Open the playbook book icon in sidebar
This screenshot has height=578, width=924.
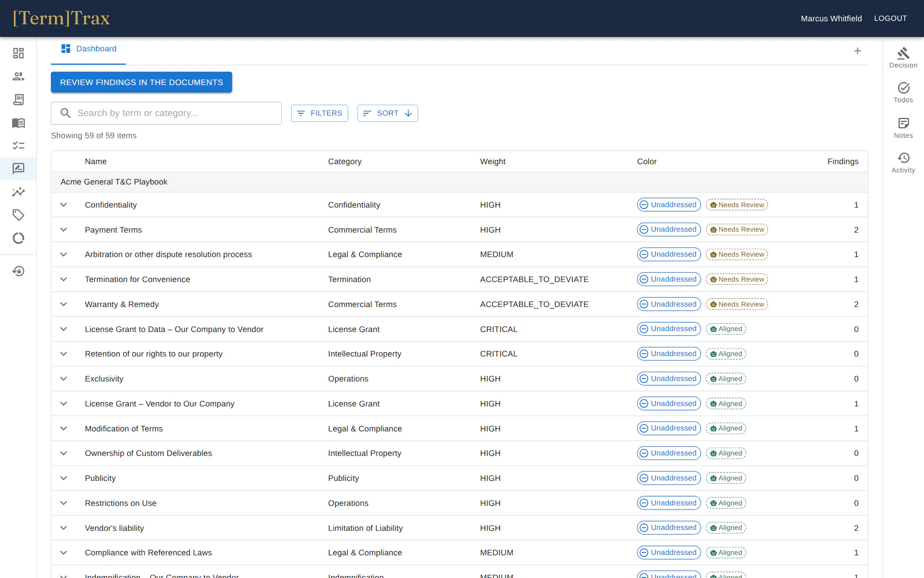click(x=18, y=123)
